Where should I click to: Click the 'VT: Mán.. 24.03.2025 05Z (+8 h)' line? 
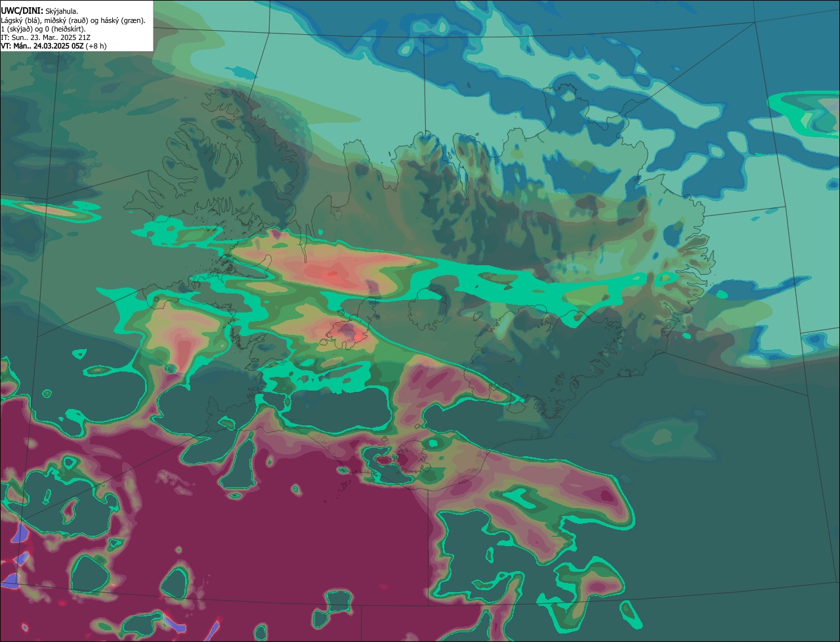[54, 46]
